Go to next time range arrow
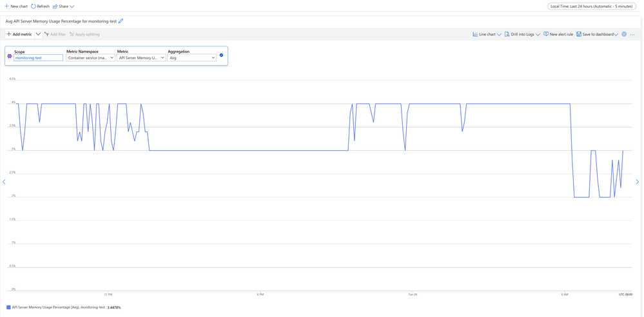The height and width of the screenshot is (317, 644). [638, 182]
